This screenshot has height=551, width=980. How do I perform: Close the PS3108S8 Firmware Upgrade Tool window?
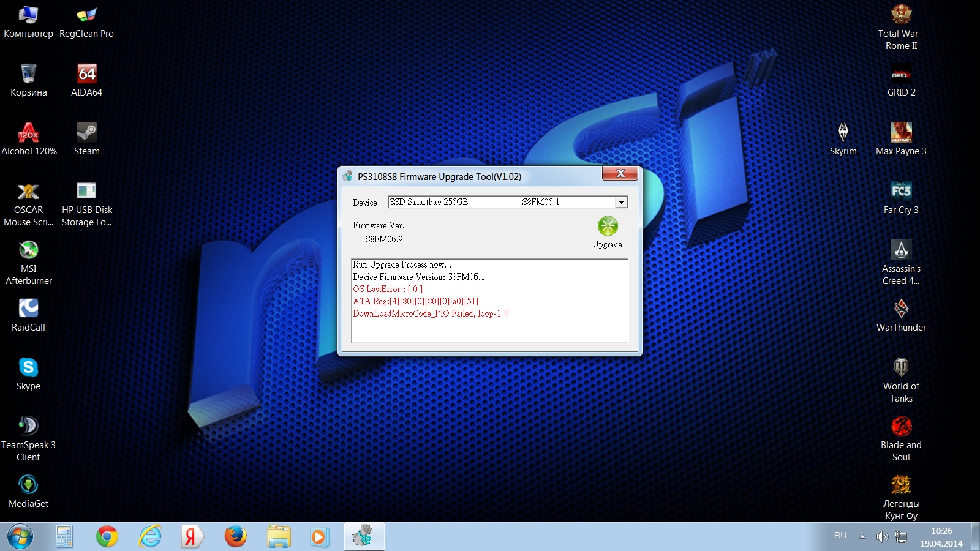coord(620,173)
